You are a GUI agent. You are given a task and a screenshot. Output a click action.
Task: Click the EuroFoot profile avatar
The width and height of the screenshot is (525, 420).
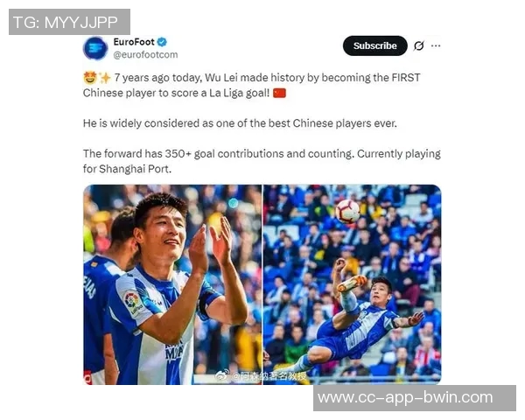(x=95, y=48)
